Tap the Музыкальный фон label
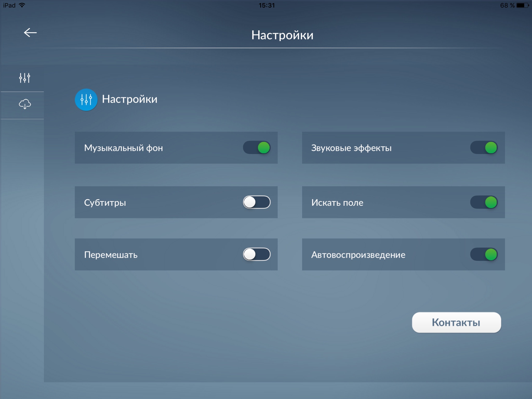The height and width of the screenshot is (399, 532). click(123, 148)
